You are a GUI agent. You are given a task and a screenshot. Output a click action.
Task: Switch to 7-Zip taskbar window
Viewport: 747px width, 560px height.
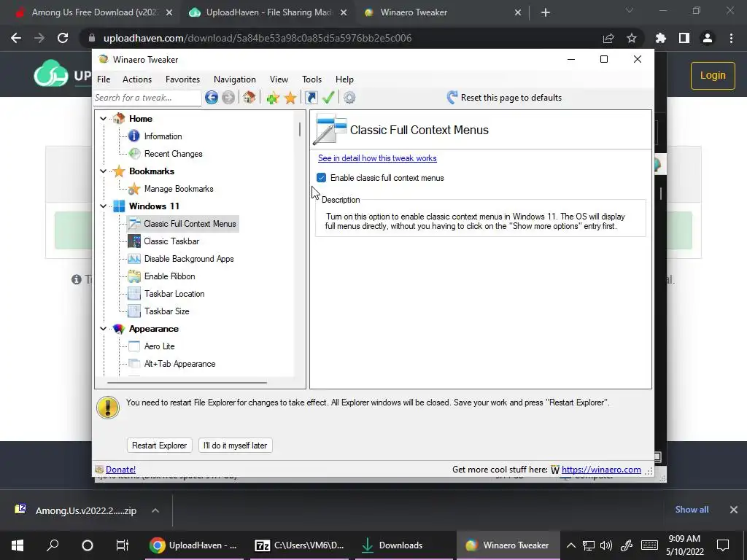299,545
